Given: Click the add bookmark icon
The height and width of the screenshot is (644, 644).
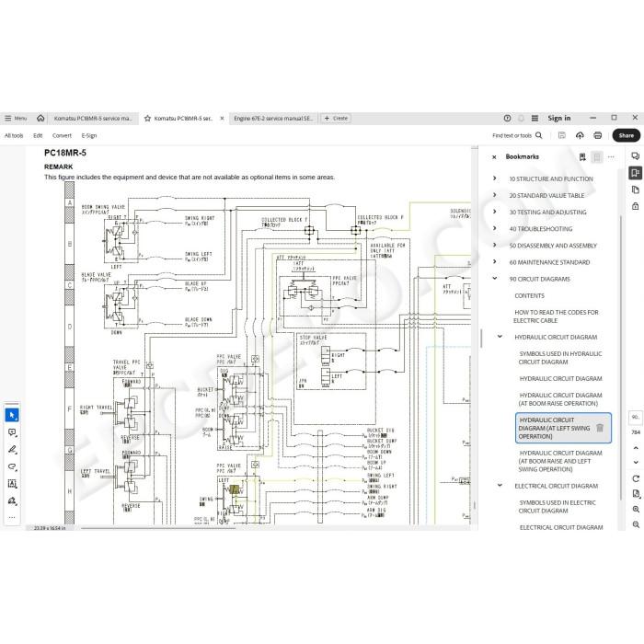Looking at the screenshot, I should 582,157.
